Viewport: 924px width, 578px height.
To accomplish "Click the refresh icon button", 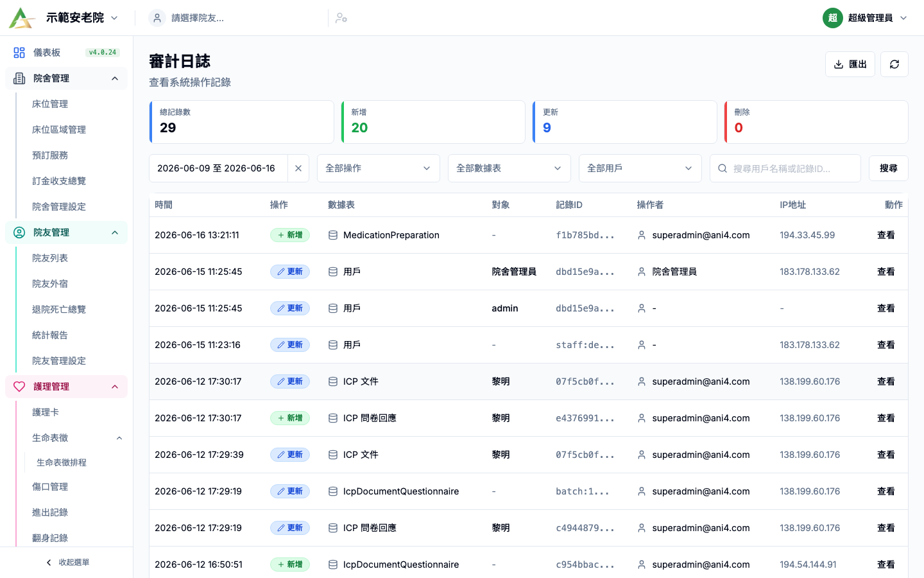I will click(894, 64).
